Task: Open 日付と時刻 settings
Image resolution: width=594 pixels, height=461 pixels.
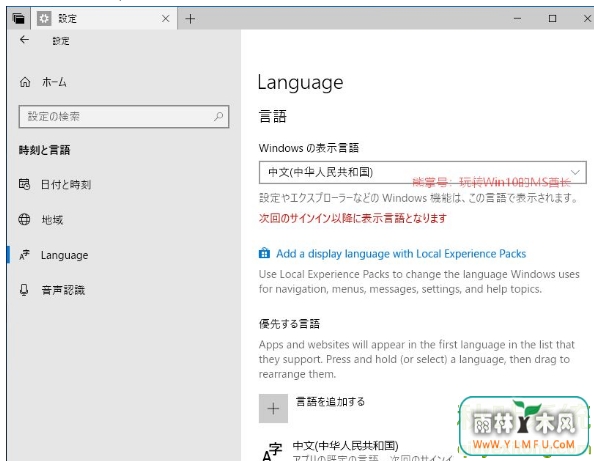Action: (66, 184)
